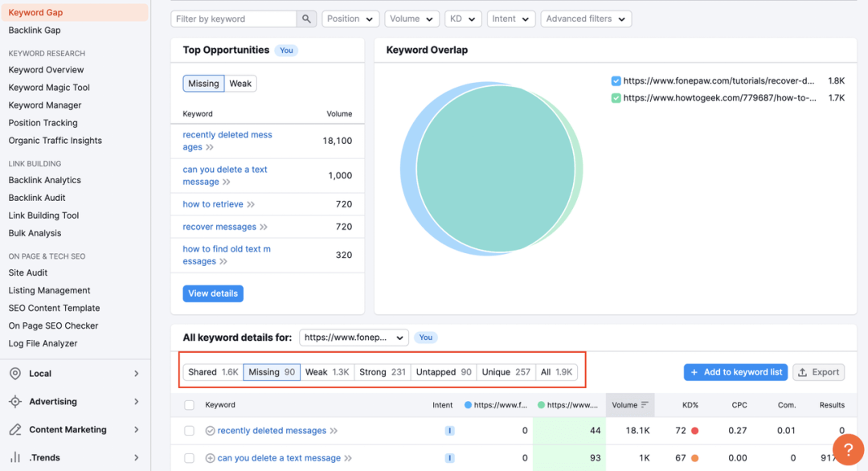
Task: Click arrows next to 'how to retrieve' keyword
Action: (251, 205)
